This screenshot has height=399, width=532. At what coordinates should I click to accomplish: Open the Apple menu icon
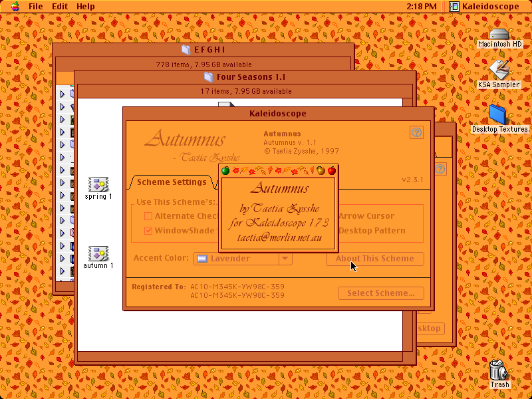click(15, 6)
